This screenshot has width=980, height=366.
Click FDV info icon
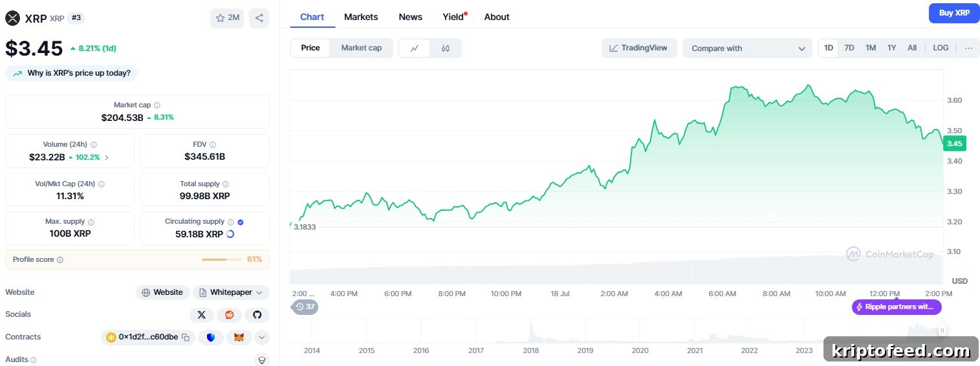(213, 145)
